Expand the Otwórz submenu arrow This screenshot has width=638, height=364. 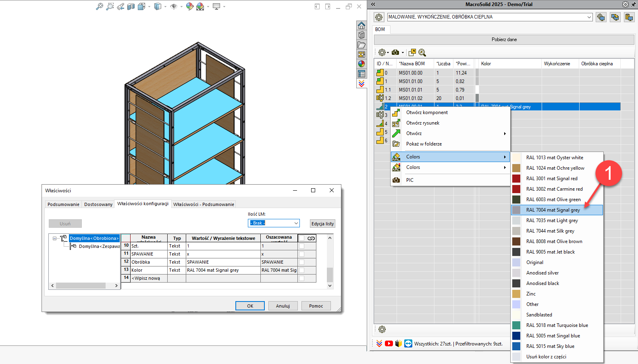click(505, 133)
